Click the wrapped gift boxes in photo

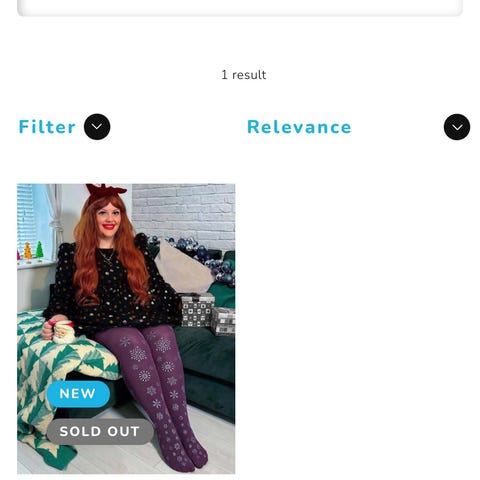[208, 313]
